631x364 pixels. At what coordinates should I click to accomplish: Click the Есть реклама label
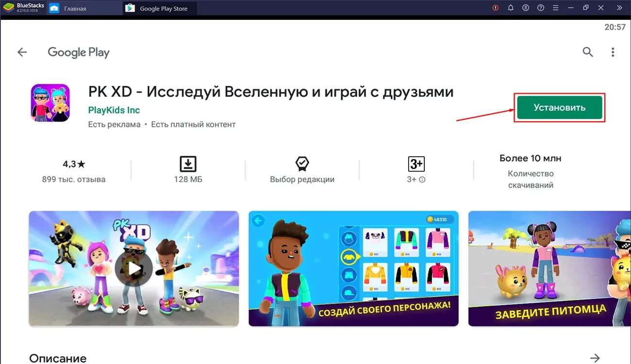(x=114, y=124)
